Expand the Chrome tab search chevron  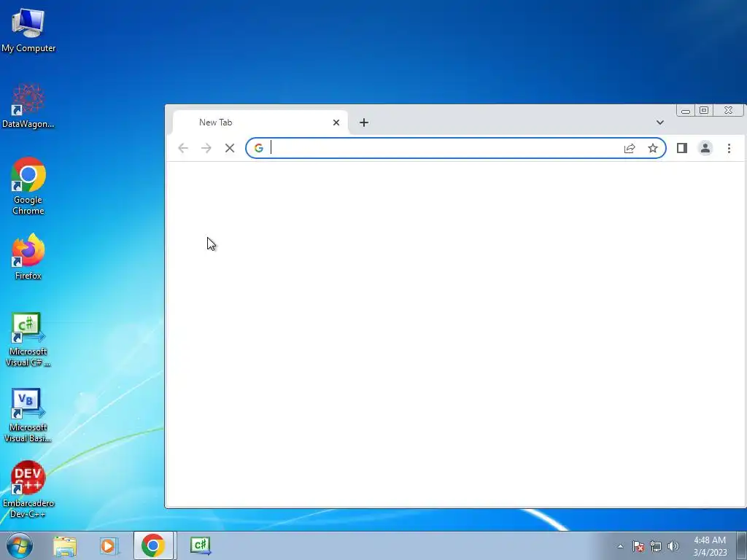click(659, 122)
